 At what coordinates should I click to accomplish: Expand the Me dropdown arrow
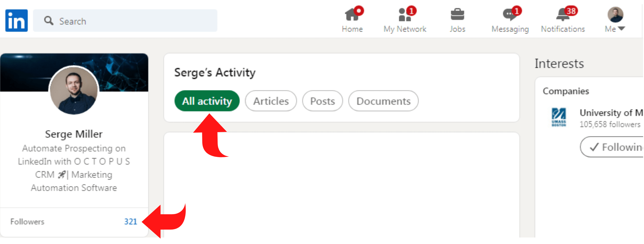[621, 28]
